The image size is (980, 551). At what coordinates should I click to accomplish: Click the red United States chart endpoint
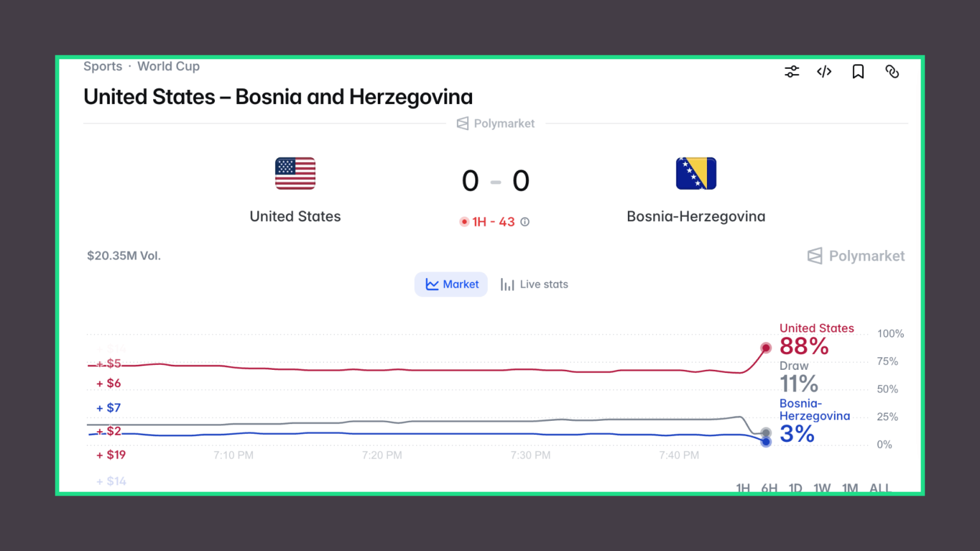(766, 348)
